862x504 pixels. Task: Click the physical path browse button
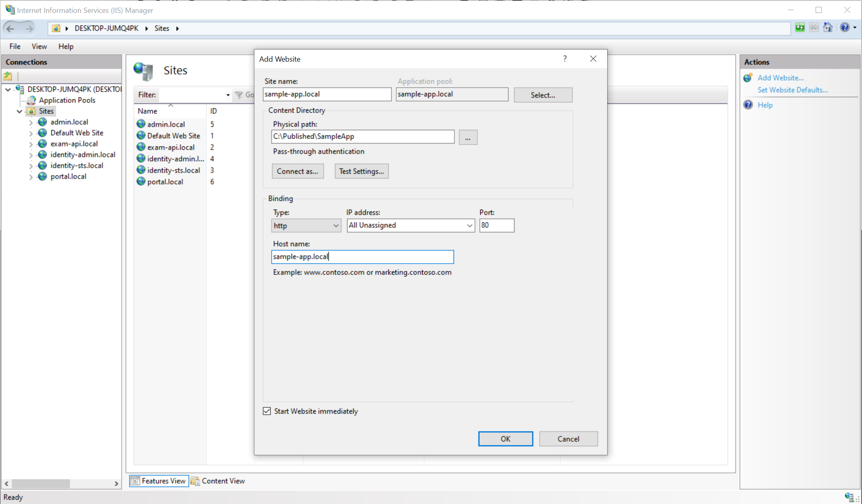pos(468,137)
